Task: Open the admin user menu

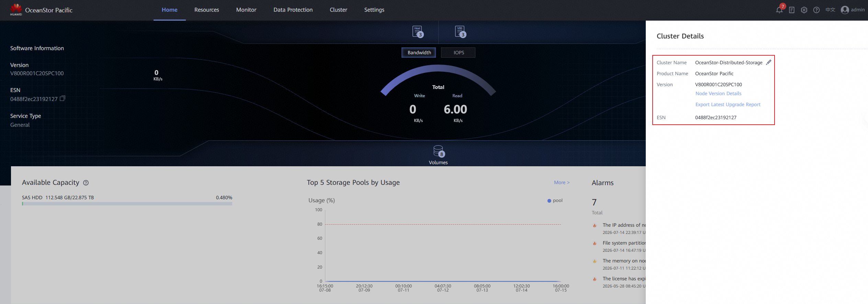Action: (x=853, y=10)
